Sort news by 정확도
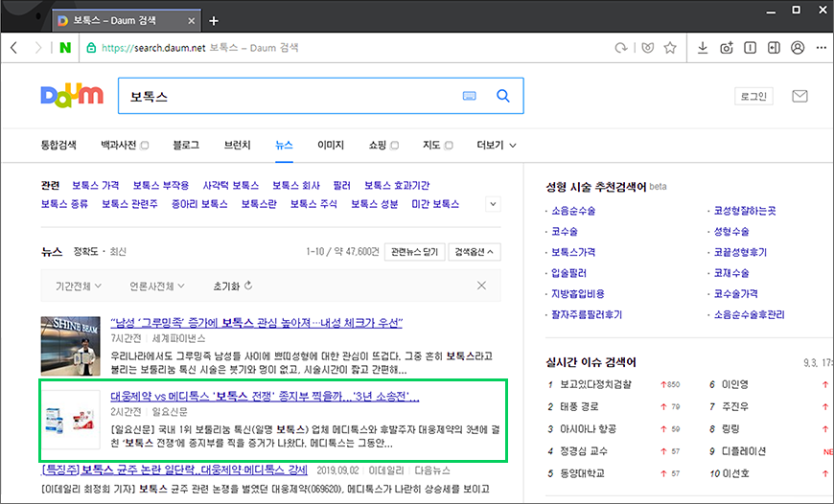 pos(85,251)
